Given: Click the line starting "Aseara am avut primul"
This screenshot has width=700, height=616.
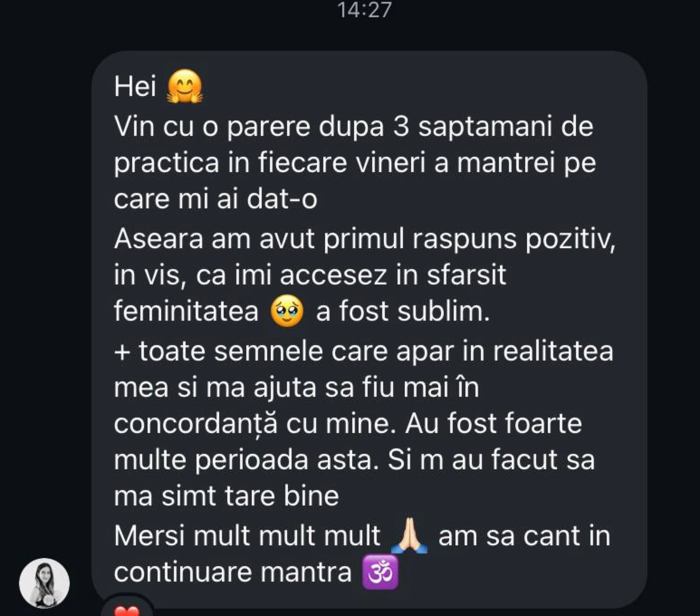Looking at the screenshot, I should 365,239.
